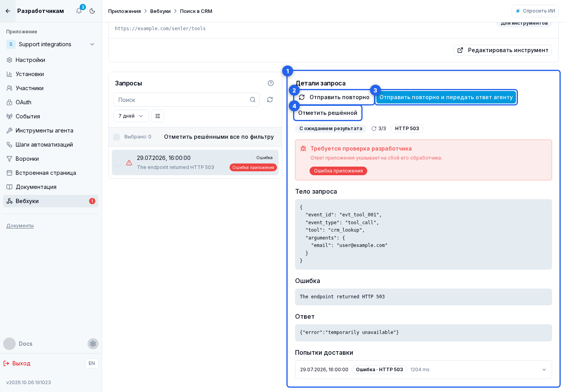Click Приложения breadcrumb
The image size is (565, 392).
click(124, 11)
